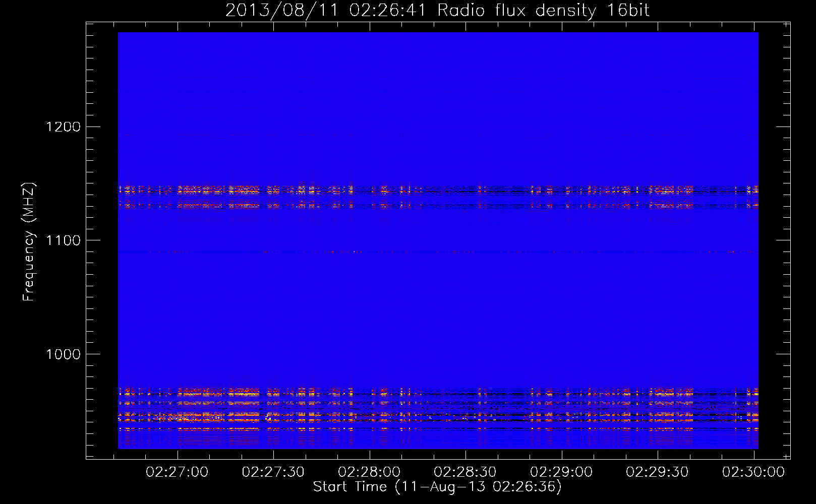Screen dimensions: 816x504
Task: Click the 02:27:00 time tick label
Action: point(177,472)
